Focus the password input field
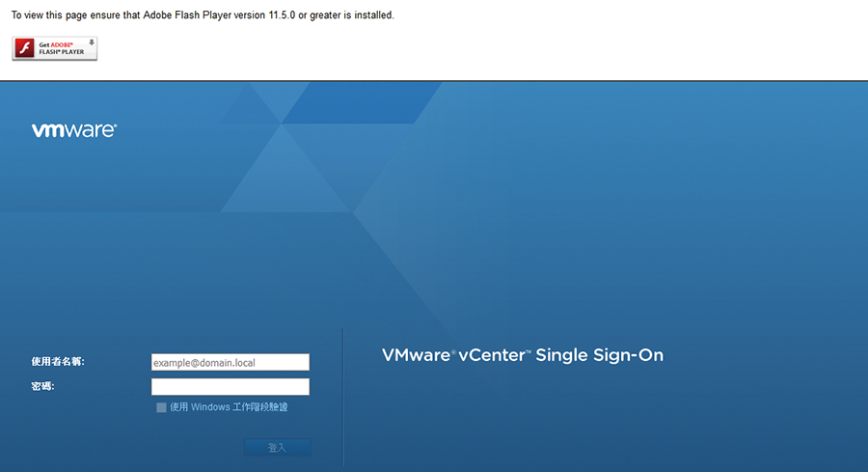 231,387
